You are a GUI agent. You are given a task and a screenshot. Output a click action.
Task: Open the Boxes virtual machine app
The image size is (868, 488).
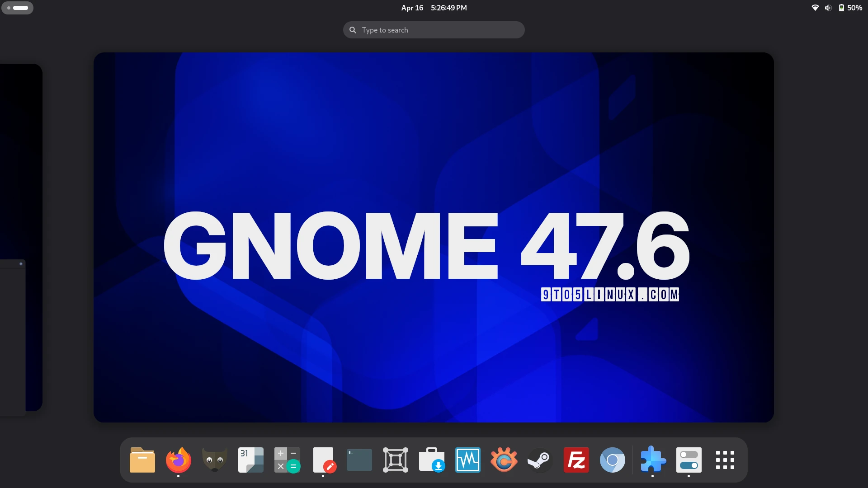click(x=396, y=460)
